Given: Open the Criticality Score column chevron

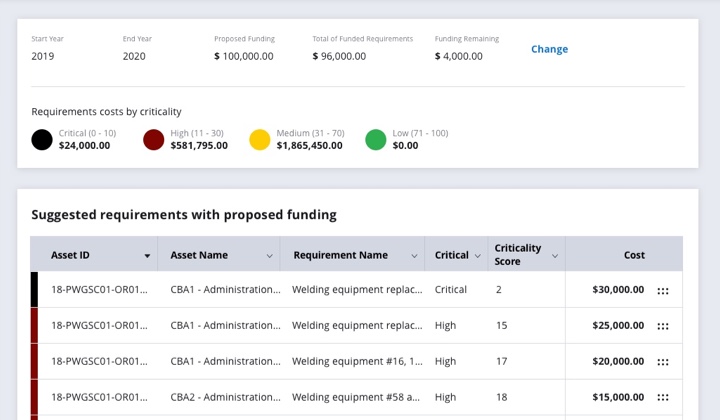Looking at the screenshot, I should pyautogui.click(x=555, y=256).
